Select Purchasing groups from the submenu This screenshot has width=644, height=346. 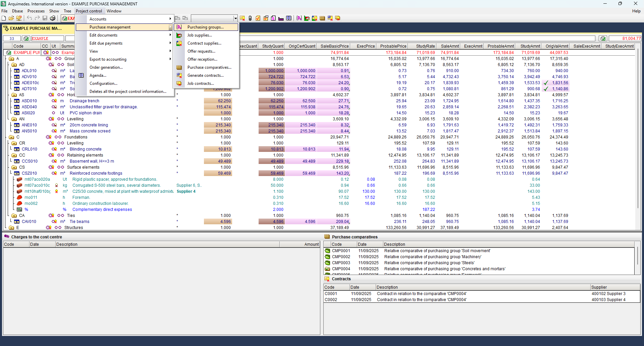[x=205, y=27]
